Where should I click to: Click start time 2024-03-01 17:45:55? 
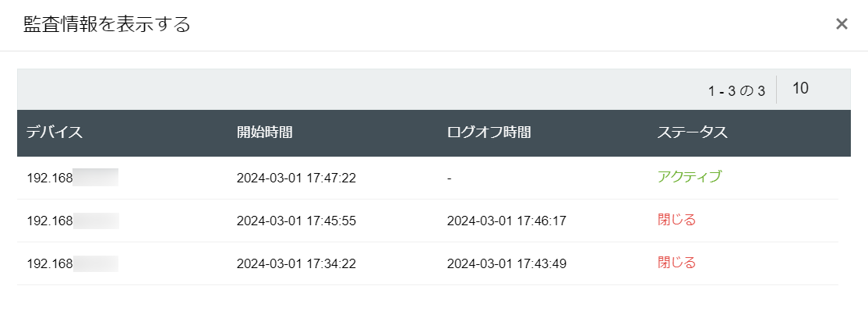(296, 221)
